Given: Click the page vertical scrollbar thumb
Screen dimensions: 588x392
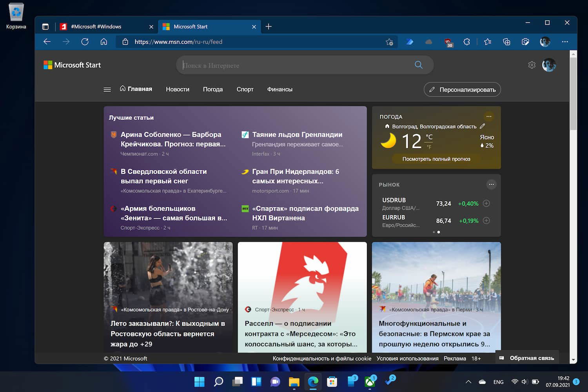Looking at the screenshot, I should (573, 93).
